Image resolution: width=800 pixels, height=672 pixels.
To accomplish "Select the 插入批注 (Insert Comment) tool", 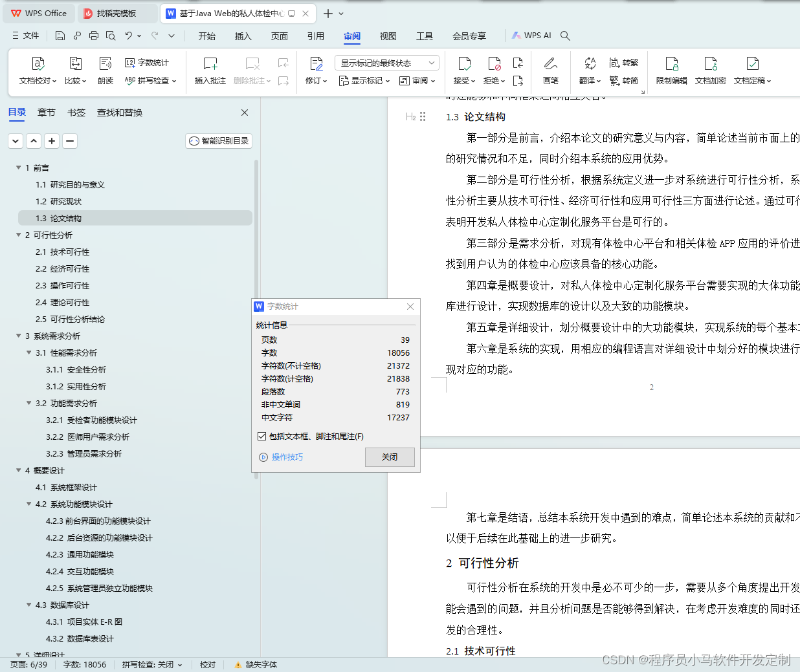I will click(x=210, y=71).
